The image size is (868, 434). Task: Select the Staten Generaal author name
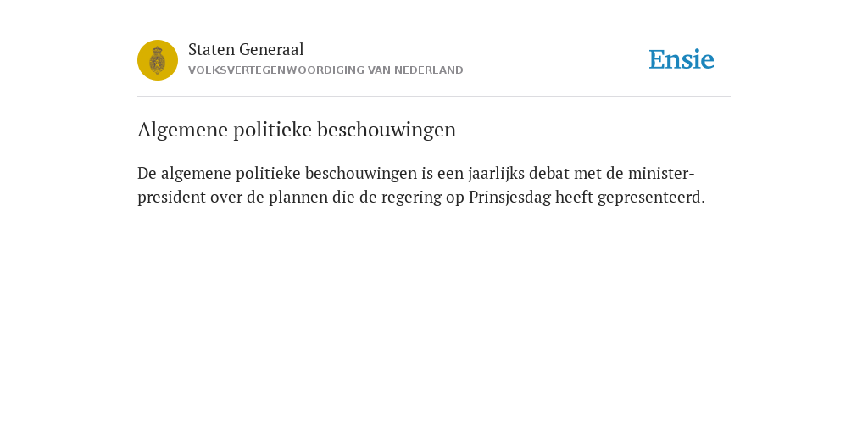coord(246,49)
